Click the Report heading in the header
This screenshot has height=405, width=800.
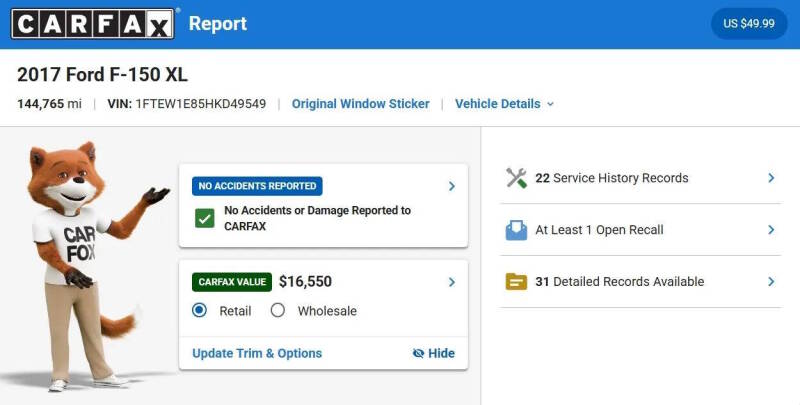tap(218, 23)
